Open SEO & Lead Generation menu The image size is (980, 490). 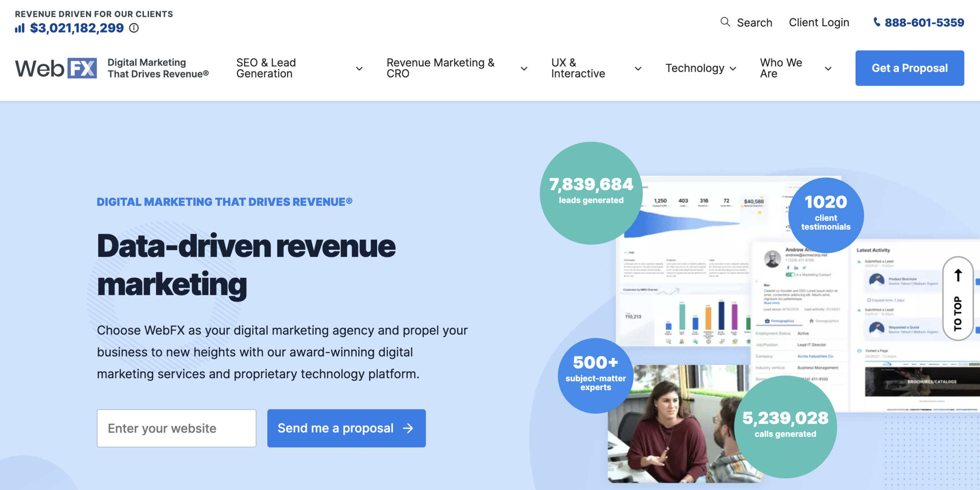[x=266, y=68]
